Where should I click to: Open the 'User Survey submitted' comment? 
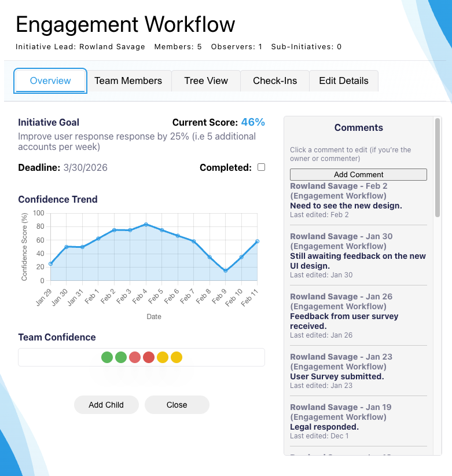[336, 376]
